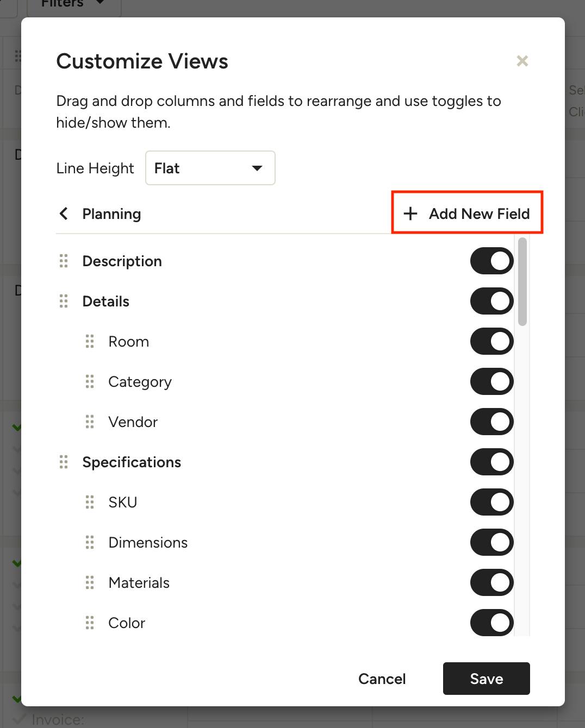Screen dimensions: 585x728
Task: Hide the Category column toggle
Action: tap(492, 382)
